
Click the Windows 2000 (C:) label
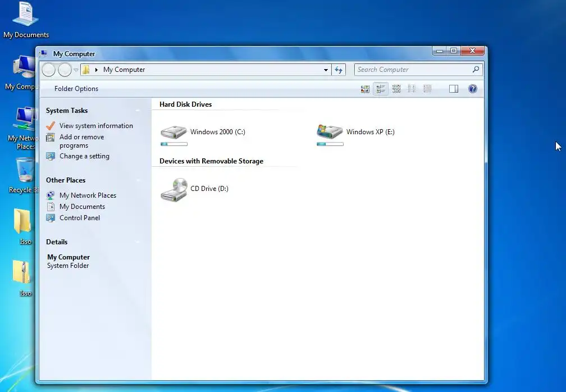[x=218, y=132]
